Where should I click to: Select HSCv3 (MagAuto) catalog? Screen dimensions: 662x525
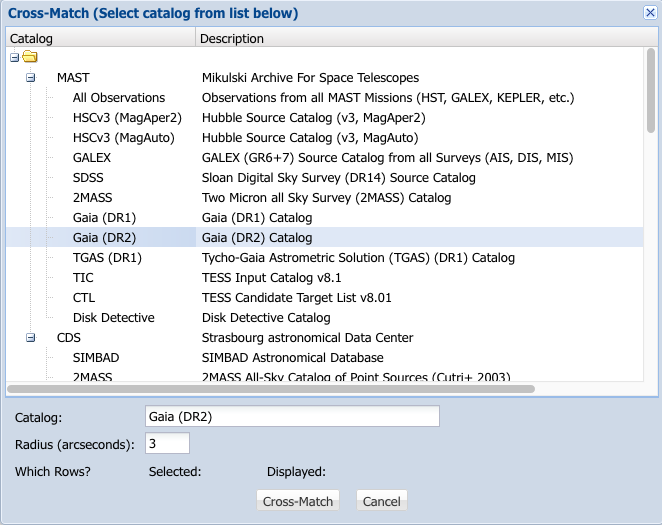[123, 138]
